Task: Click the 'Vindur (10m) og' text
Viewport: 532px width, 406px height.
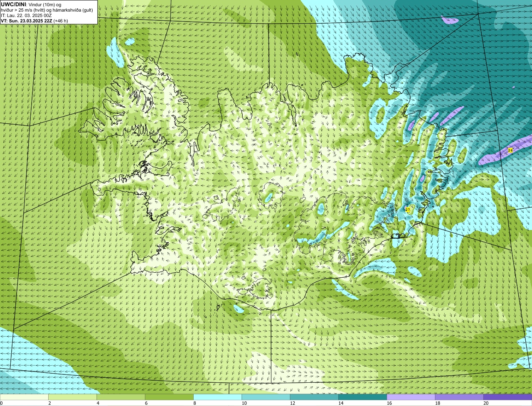Action: (44, 5)
